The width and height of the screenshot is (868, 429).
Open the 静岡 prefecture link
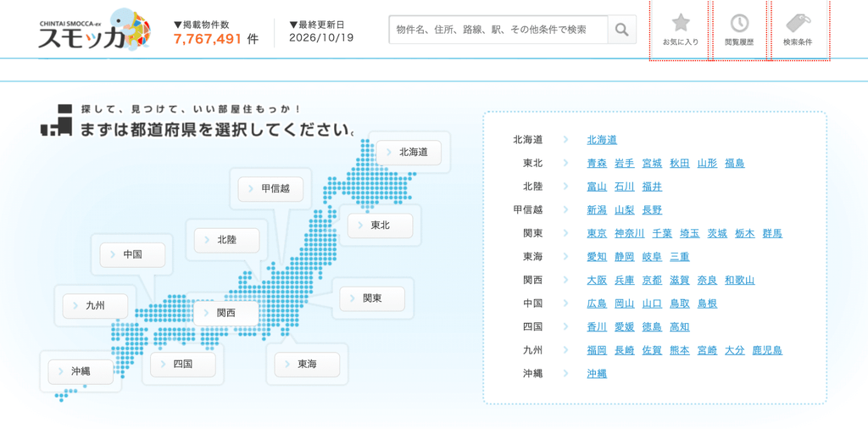[625, 257]
